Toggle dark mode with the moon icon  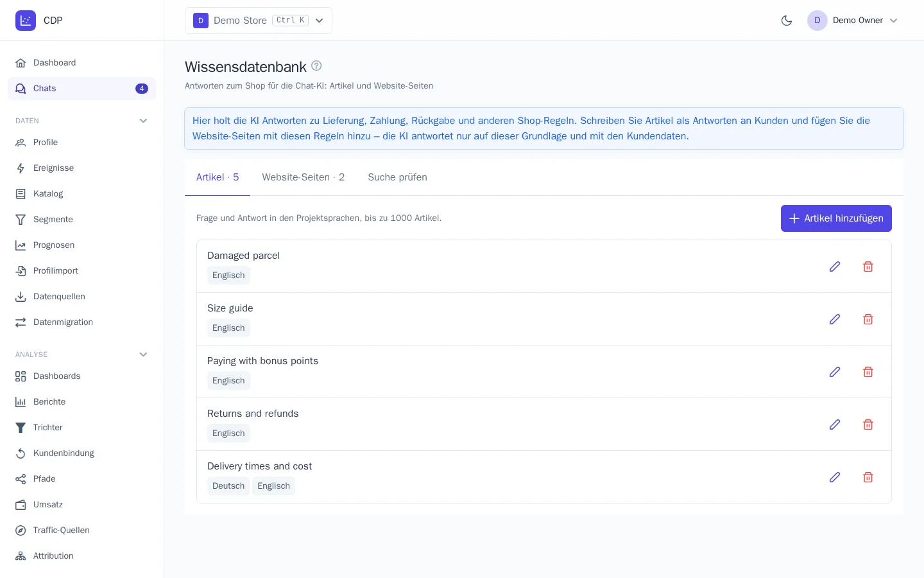pos(787,21)
